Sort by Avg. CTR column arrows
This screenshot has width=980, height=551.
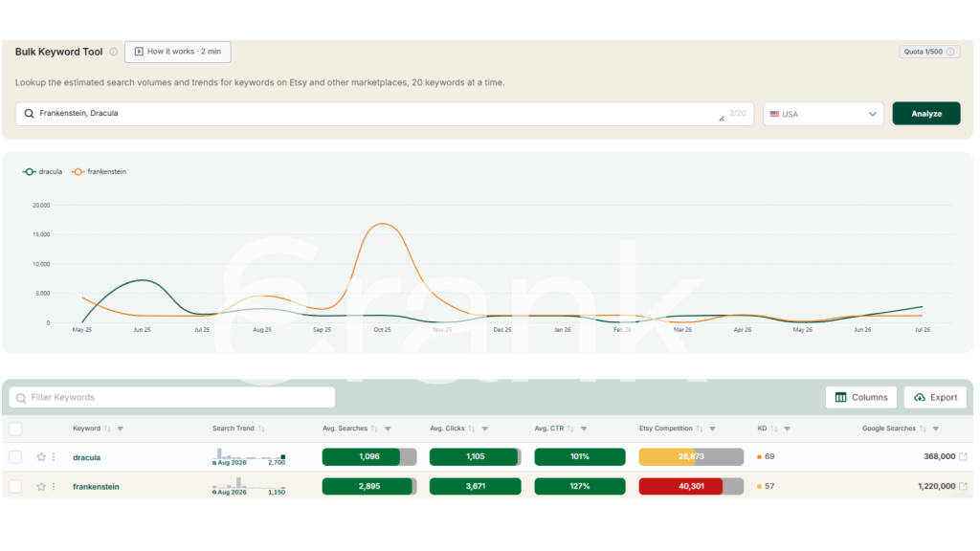570,429
